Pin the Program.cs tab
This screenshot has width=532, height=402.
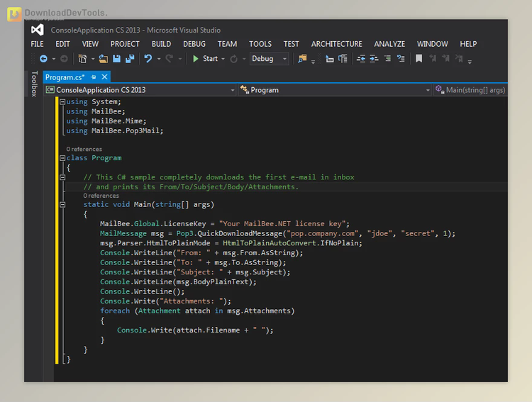coord(94,77)
